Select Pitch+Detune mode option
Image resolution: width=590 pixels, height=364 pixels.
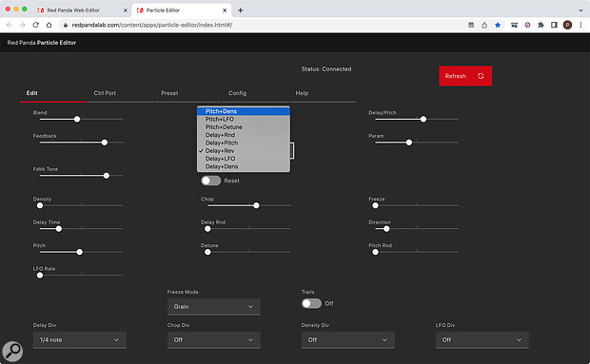click(x=244, y=127)
